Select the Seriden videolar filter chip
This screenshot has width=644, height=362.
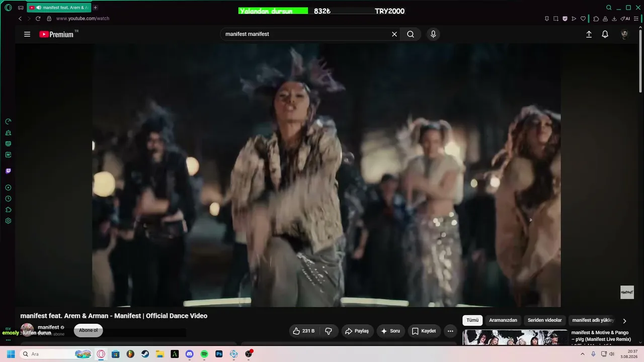pyautogui.click(x=545, y=320)
